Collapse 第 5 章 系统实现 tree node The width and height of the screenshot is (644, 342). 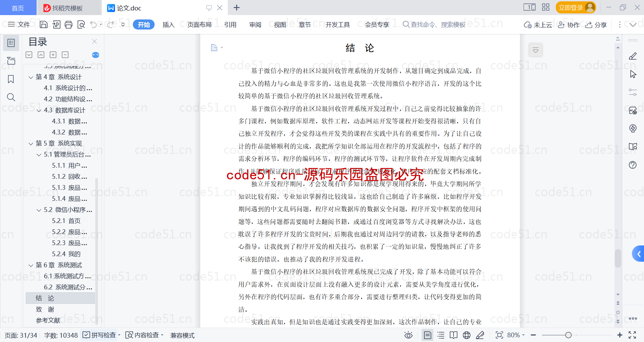pyautogui.click(x=31, y=144)
